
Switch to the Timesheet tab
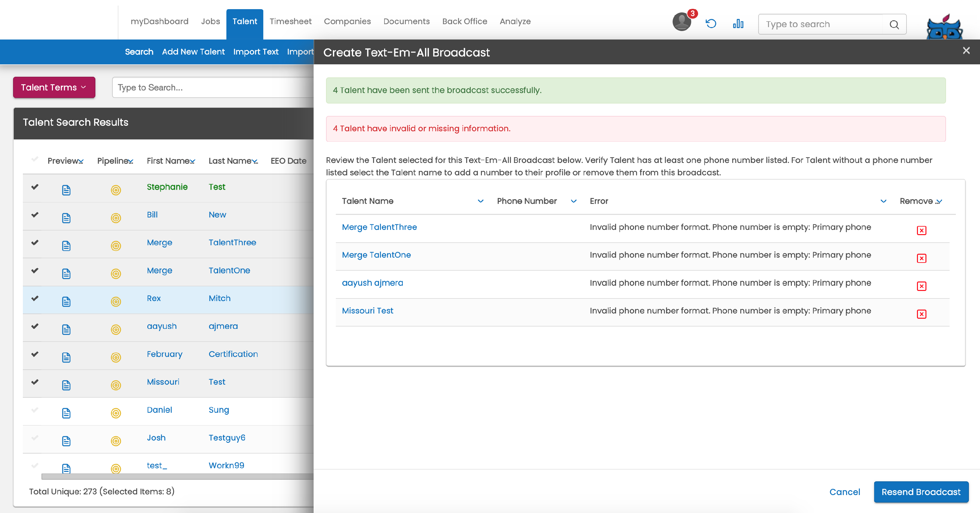point(290,21)
